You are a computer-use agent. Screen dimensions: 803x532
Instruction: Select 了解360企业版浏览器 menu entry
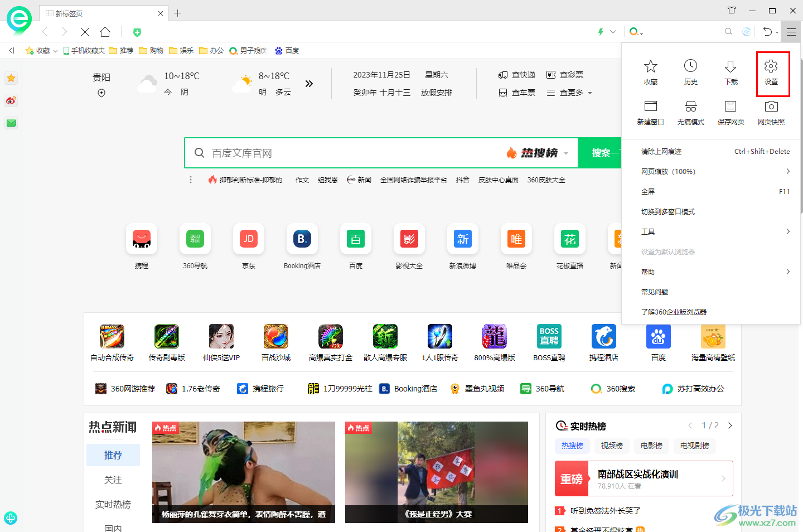[711, 312]
